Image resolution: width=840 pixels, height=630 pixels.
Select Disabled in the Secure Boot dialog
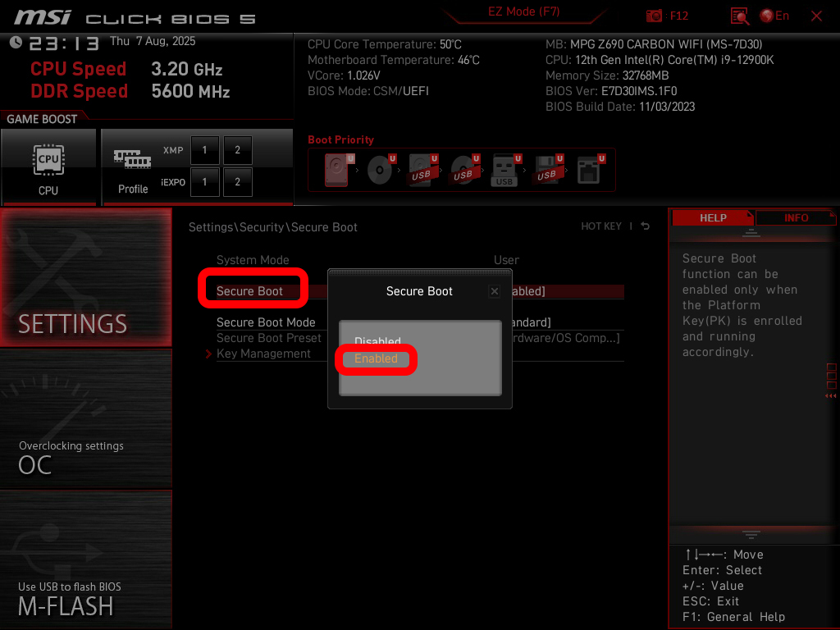point(377,340)
